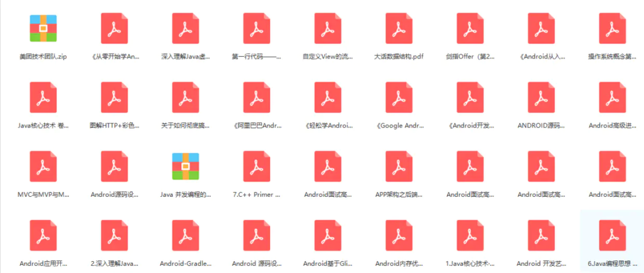The height and width of the screenshot is (273, 644).
Task: Click the 《Android从入... PDF icon
Action: (x=541, y=29)
